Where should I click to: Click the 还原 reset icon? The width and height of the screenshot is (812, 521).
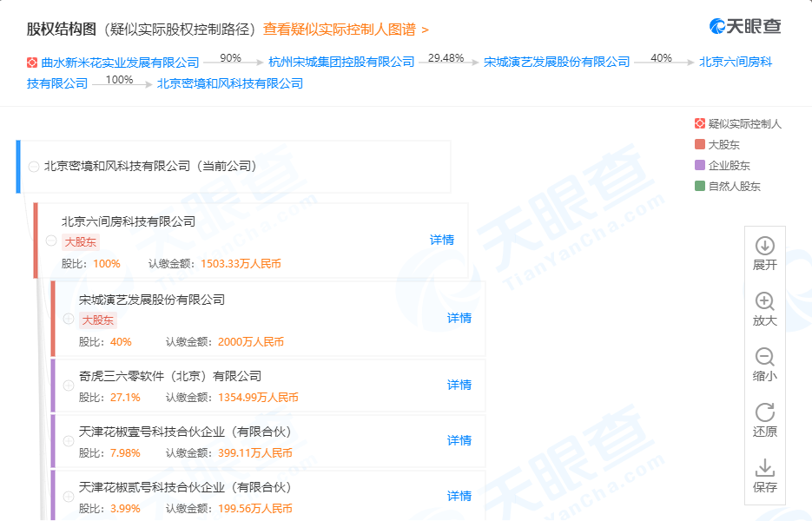click(765, 412)
